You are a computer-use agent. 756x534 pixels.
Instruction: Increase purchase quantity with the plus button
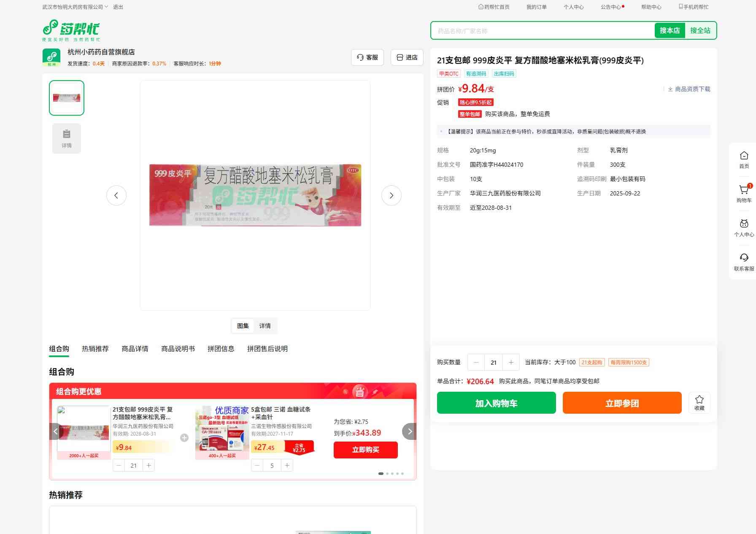point(511,362)
